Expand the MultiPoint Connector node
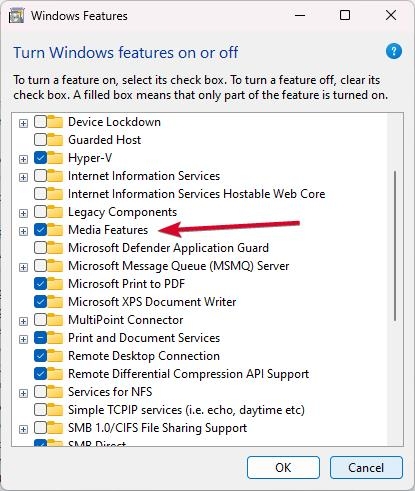This screenshot has height=491, width=415. tap(23, 321)
